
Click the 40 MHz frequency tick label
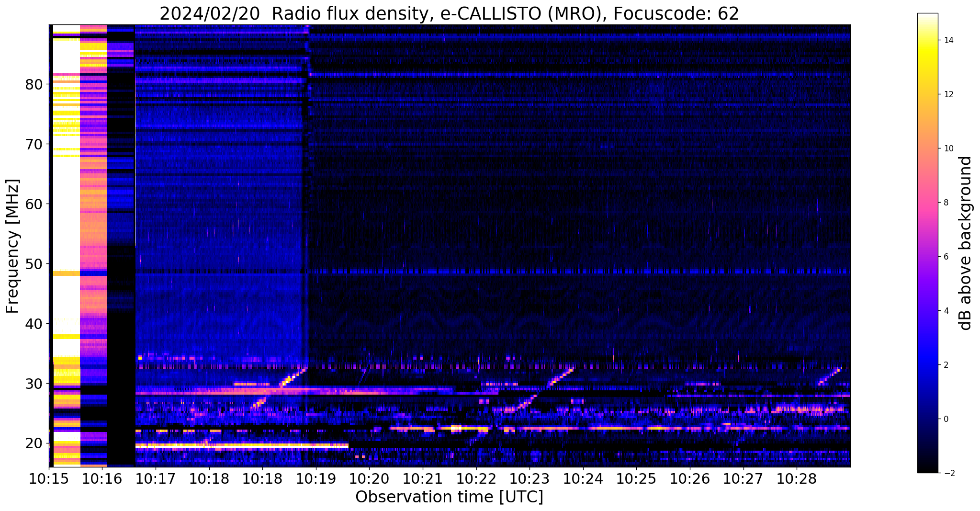[x=34, y=324]
